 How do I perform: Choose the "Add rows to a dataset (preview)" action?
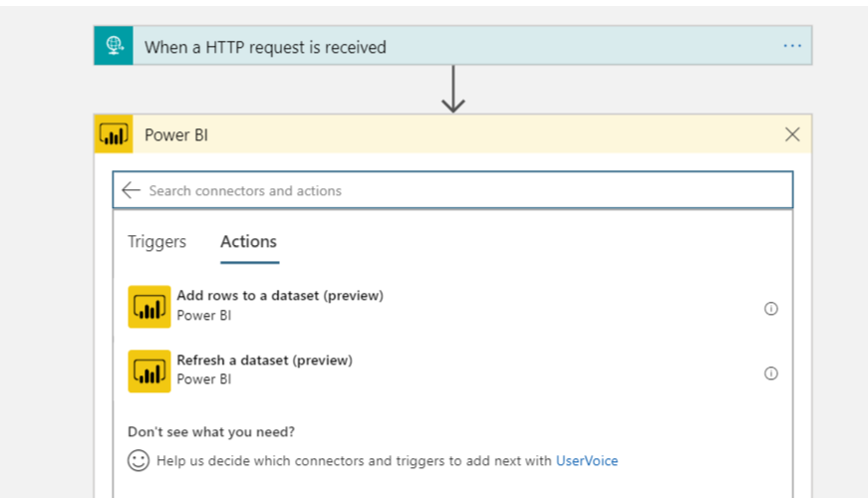click(x=280, y=296)
